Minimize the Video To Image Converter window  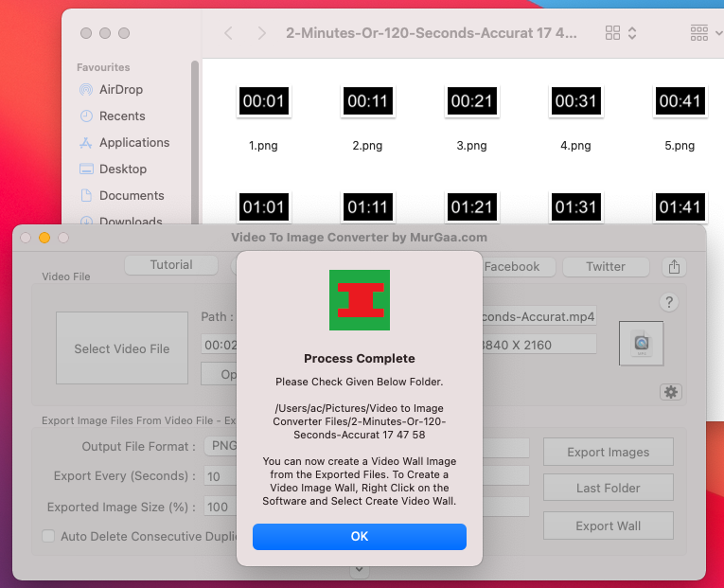[44, 238]
